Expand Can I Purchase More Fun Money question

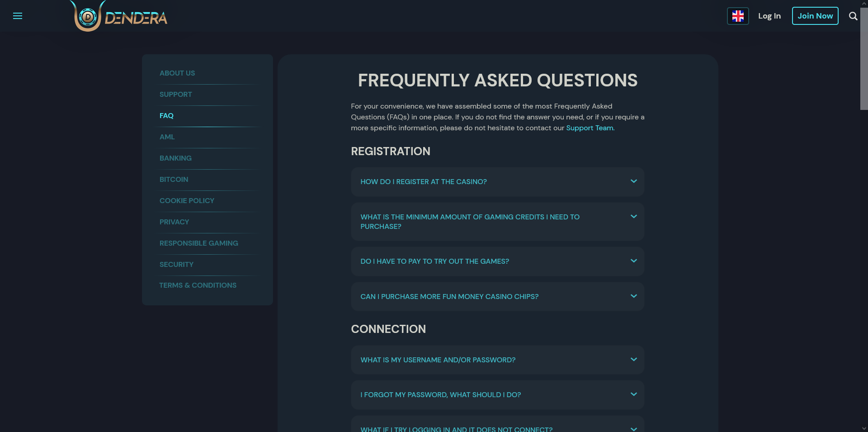[x=449, y=297]
